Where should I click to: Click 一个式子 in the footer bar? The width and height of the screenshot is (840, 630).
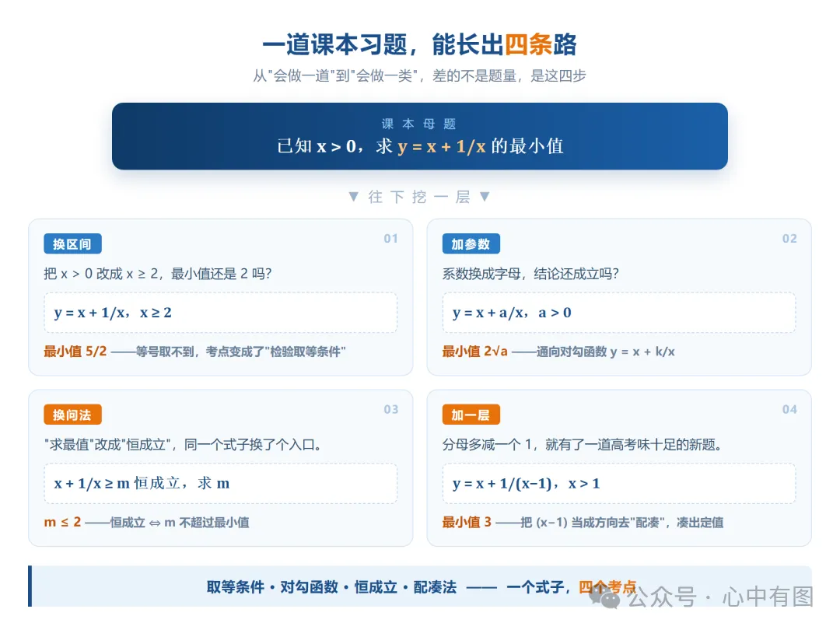(x=534, y=587)
